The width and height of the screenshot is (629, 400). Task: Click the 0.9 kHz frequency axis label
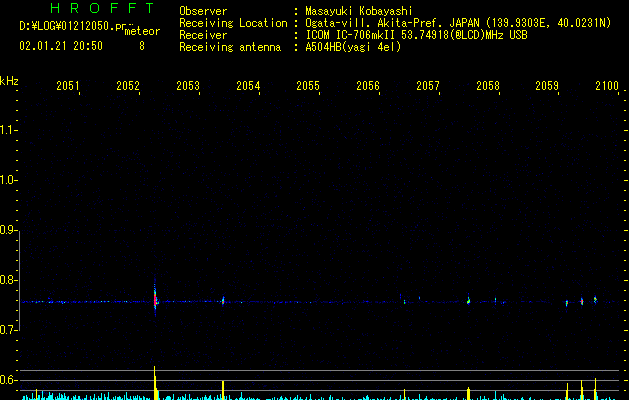coord(8,230)
